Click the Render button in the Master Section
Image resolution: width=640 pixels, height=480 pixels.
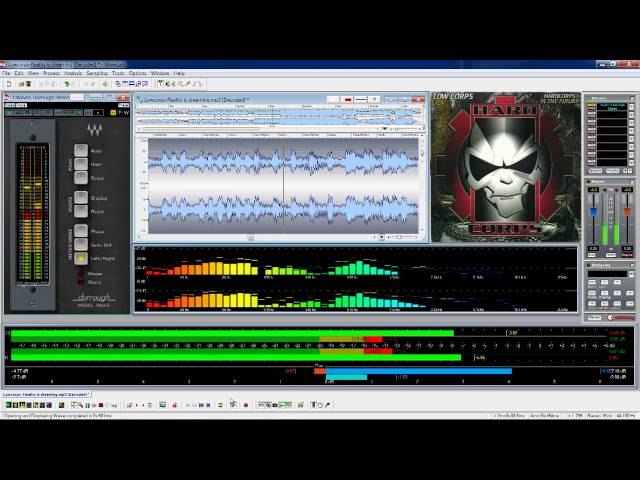[x=594, y=318]
